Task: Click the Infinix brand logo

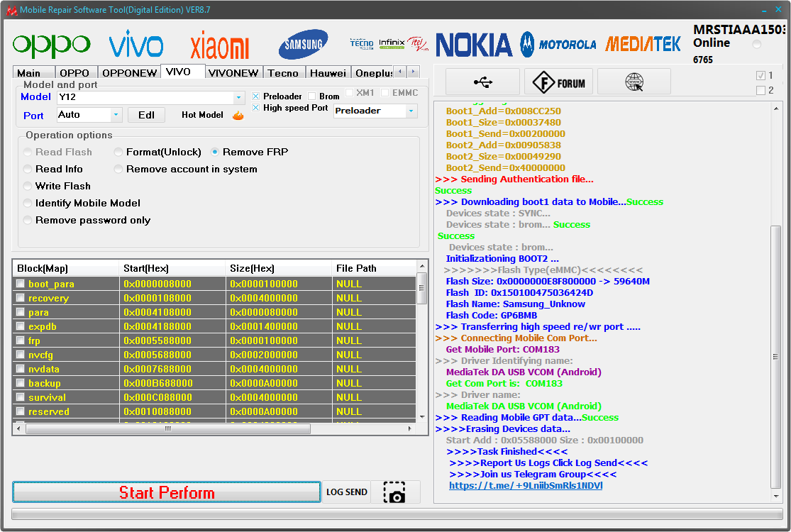Action: (392, 43)
